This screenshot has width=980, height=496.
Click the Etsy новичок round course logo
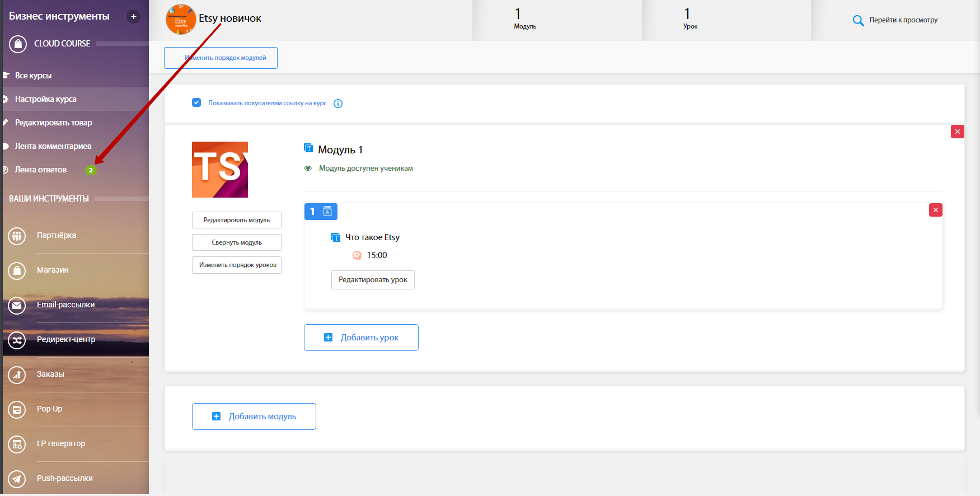click(181, 19)
